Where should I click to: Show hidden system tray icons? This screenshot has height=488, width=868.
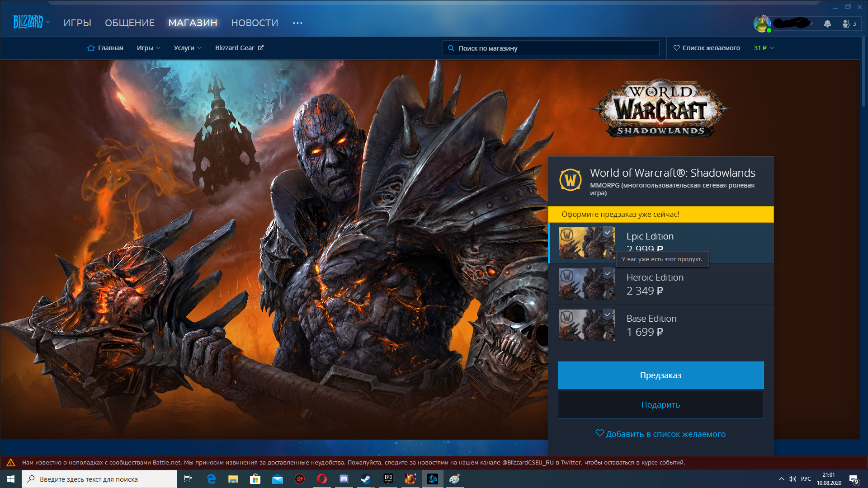(781, 479)
